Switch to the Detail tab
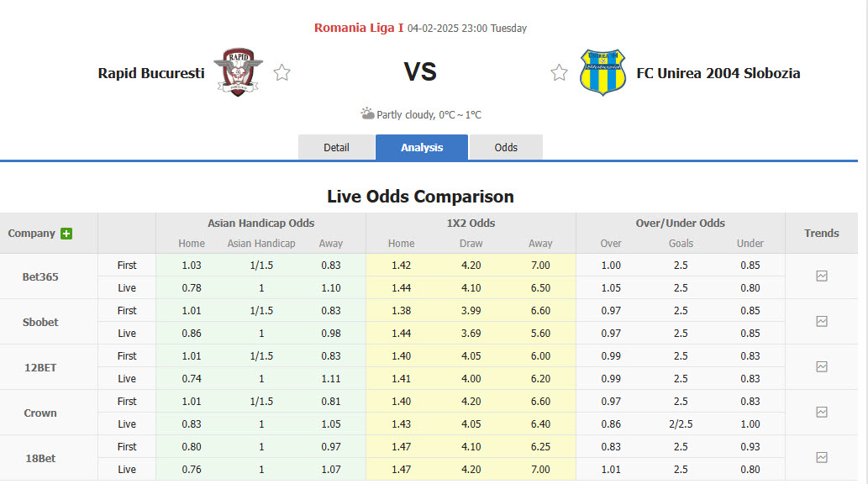This screenshot has height=484, width=868. [336, 147]
